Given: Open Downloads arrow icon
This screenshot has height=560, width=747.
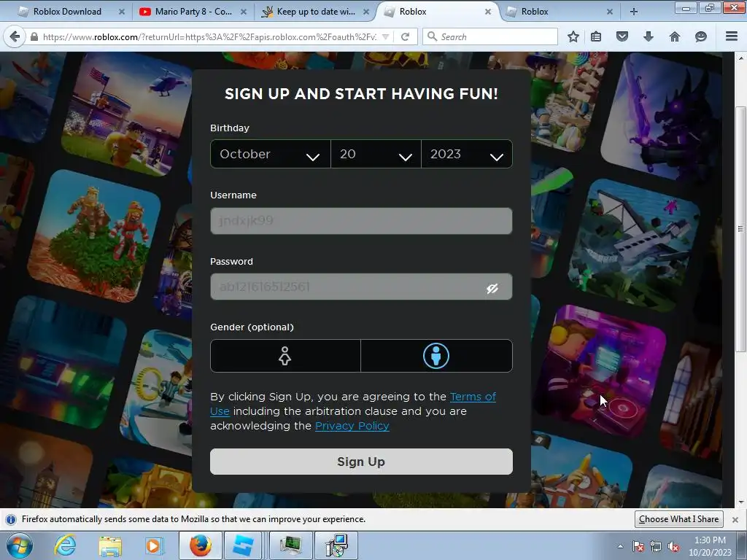Looking at the screenshot, I should coord(649,36).
